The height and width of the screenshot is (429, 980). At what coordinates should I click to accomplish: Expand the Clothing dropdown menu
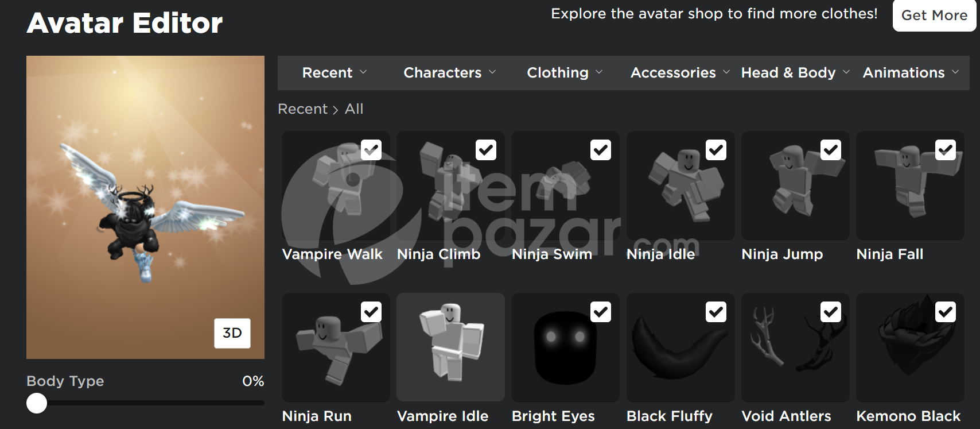click(x=565, y=72)
